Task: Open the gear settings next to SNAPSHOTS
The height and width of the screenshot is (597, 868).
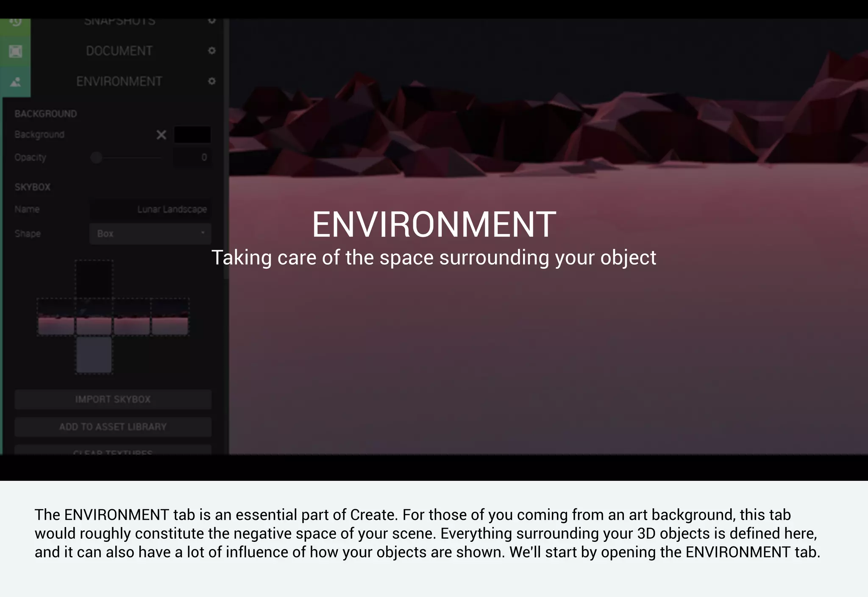Action: point(212,21)
